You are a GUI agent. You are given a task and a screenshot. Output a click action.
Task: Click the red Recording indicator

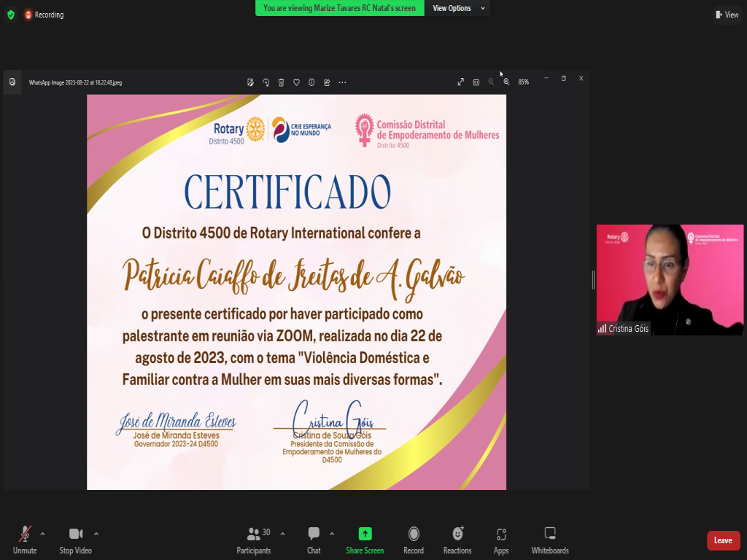click(x=44, y=15)
